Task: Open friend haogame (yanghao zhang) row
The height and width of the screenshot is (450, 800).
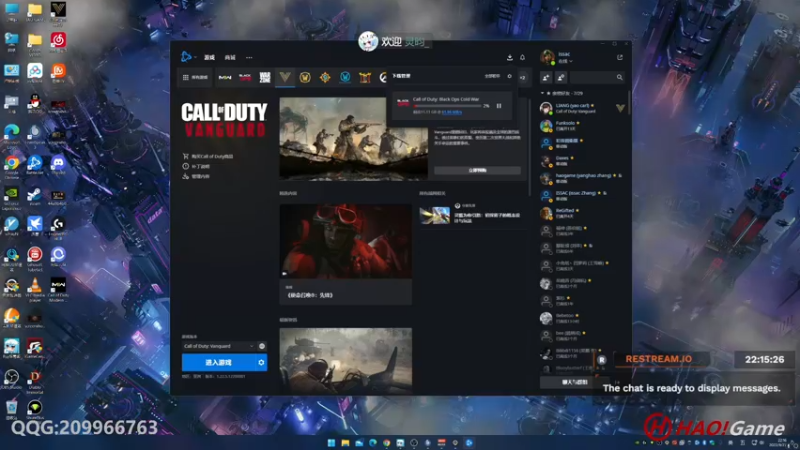Action: (582, 178)
